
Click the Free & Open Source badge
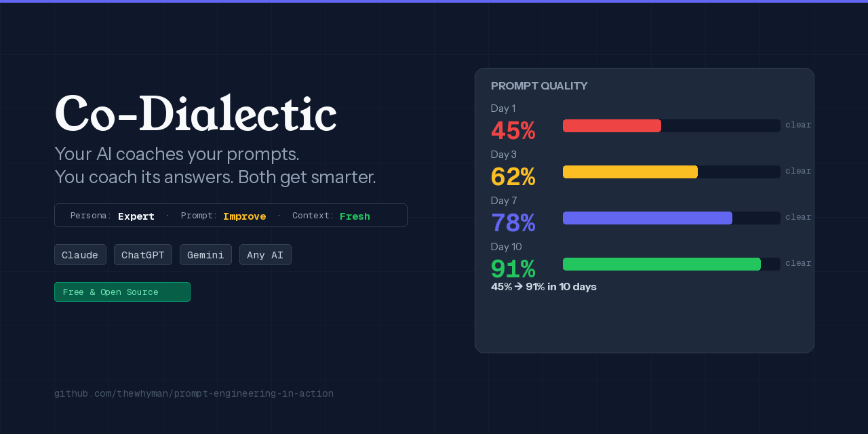coord(122,292)
